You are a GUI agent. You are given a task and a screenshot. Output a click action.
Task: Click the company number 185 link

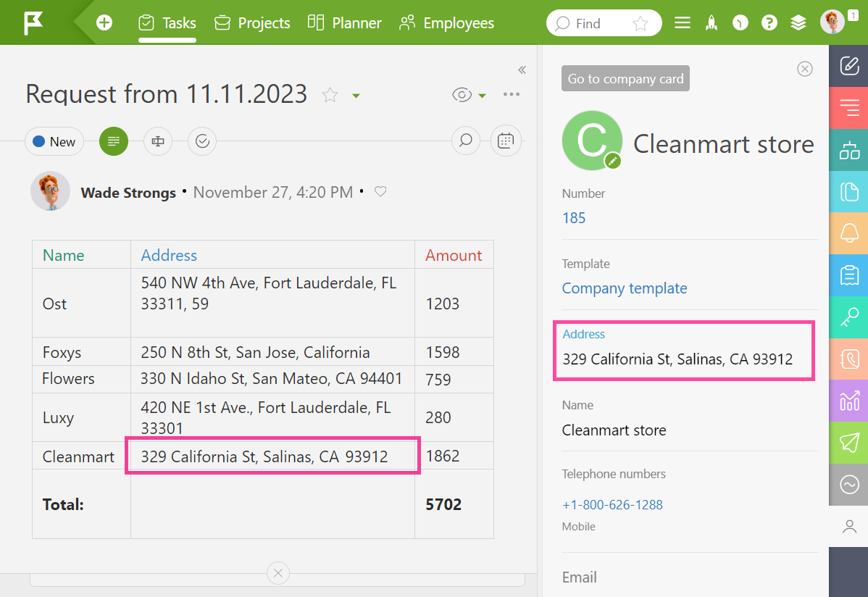click(574, 218)
